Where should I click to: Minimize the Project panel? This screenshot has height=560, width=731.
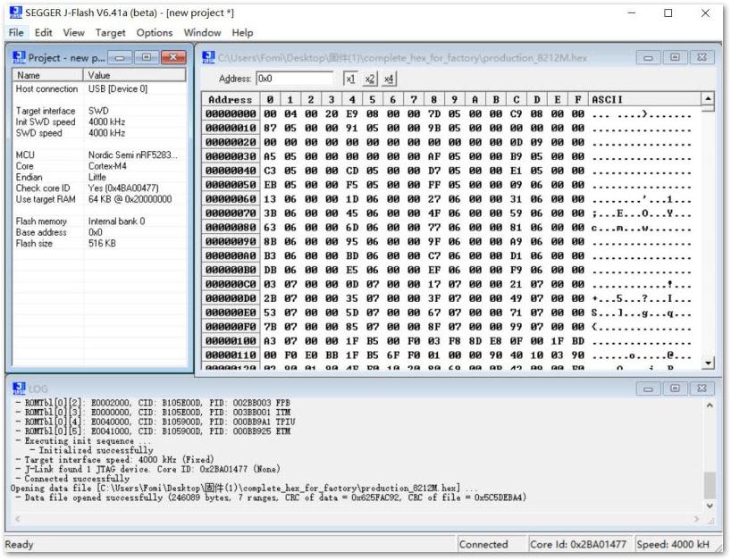(x=120, y=57)
